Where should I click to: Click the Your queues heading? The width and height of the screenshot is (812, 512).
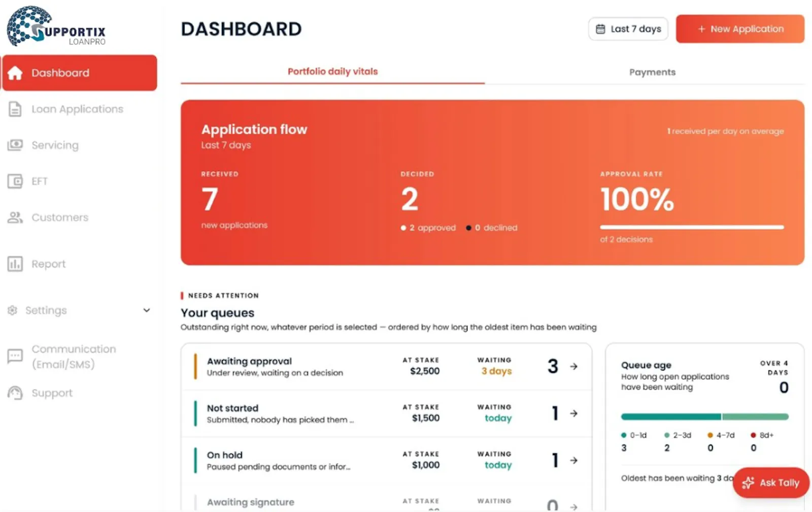tap(217, 313)
